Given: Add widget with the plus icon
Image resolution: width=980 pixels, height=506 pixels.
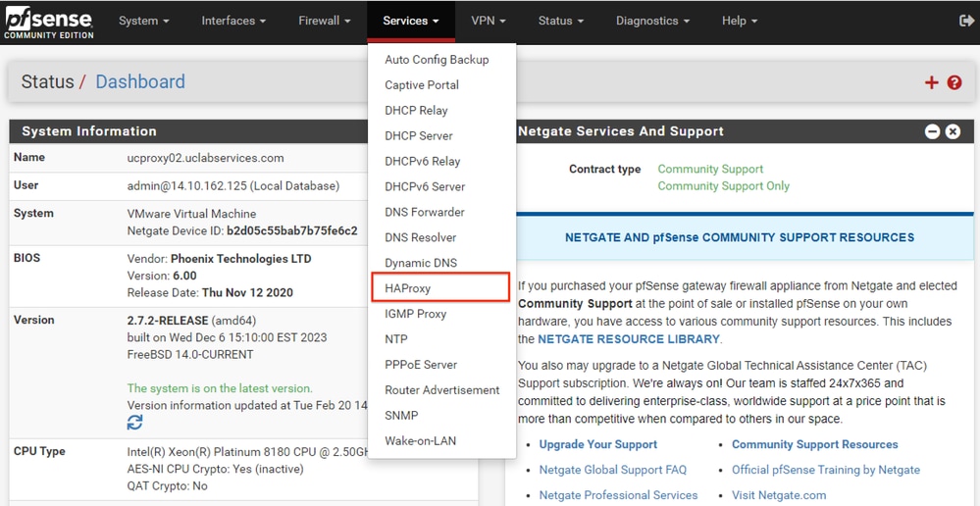Looking at the screenshot, I should [x=931, y=82].
